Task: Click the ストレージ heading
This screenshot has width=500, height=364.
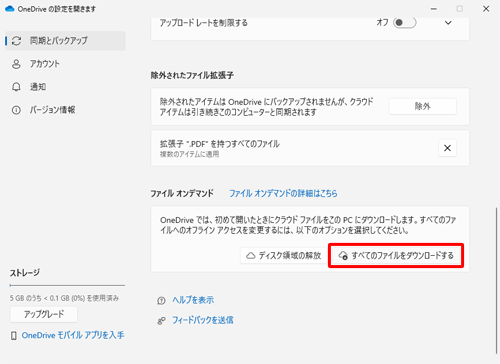Action: 25,273
